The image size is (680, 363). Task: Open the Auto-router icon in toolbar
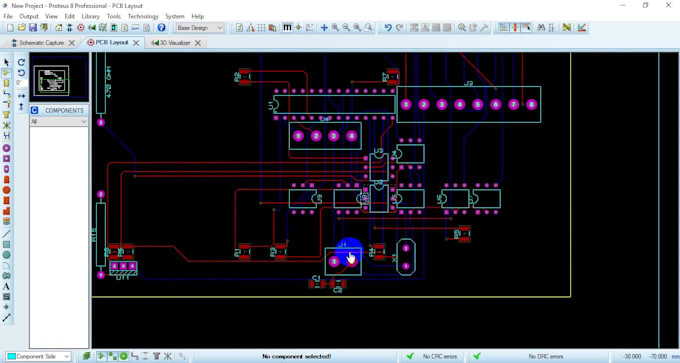(566, 28)
